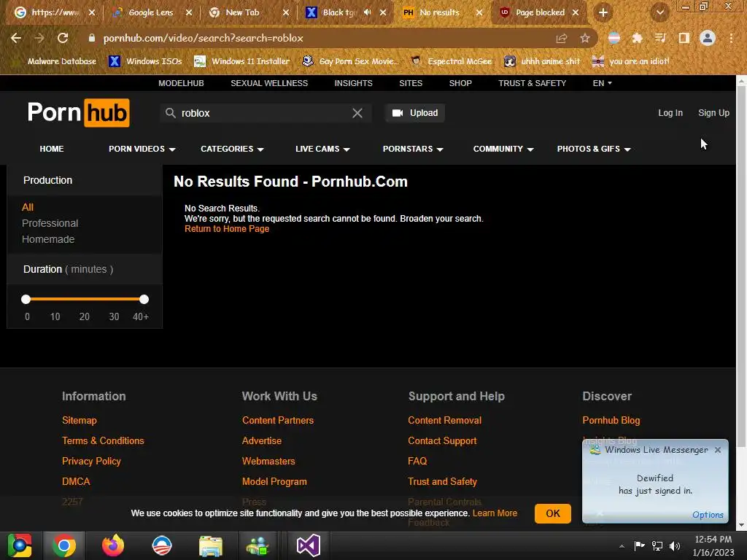The width and height of the screenshot is (747, 560).
Task: Open the Chrome profile avatar
Action: click(x=708, y=38)
